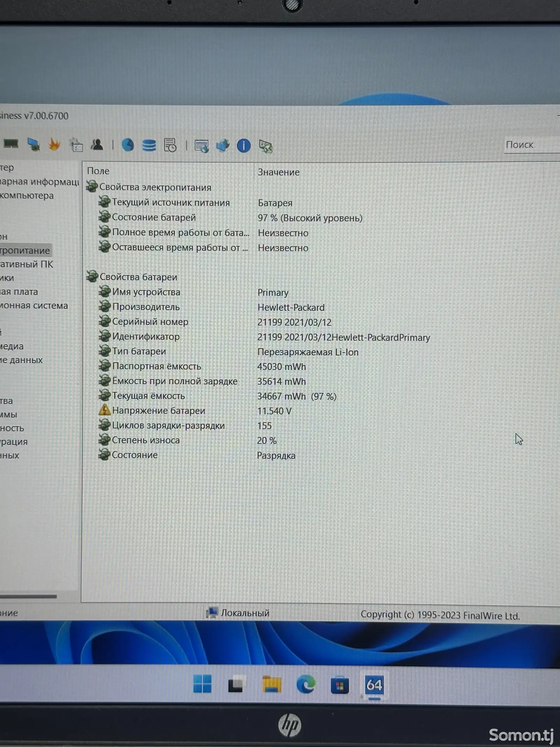Select the Полное время работы row

(181, 232)
